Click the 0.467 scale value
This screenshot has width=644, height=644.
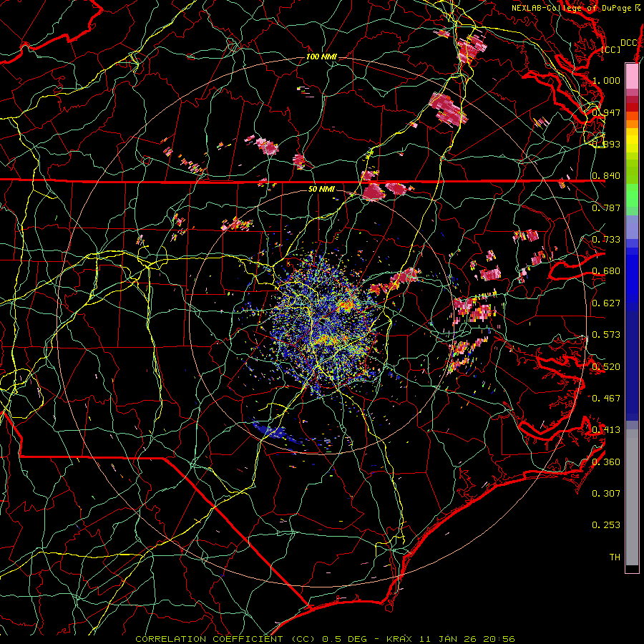[606, 398]
